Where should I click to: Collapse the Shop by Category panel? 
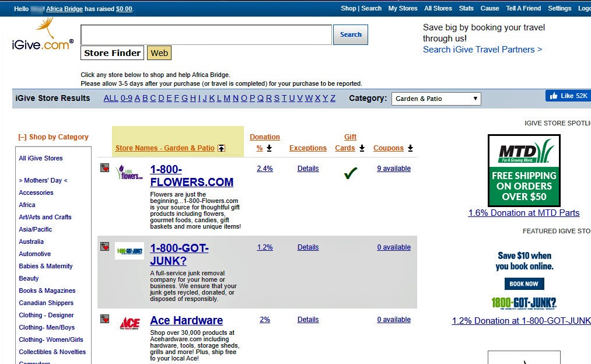click(22, 137)
